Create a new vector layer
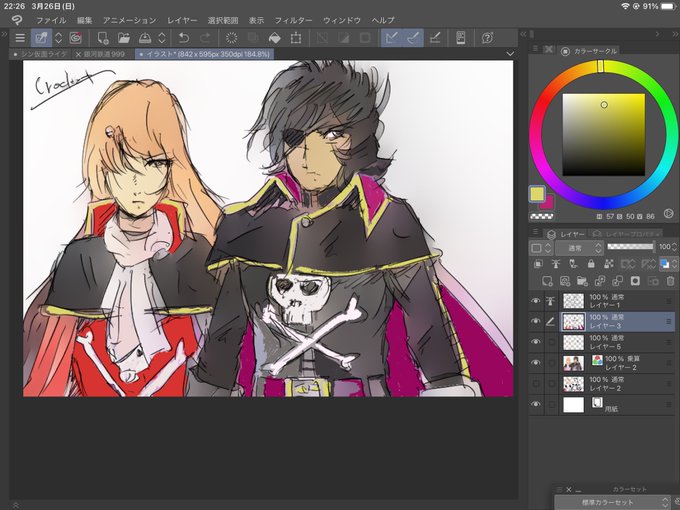 coord(565,281)
